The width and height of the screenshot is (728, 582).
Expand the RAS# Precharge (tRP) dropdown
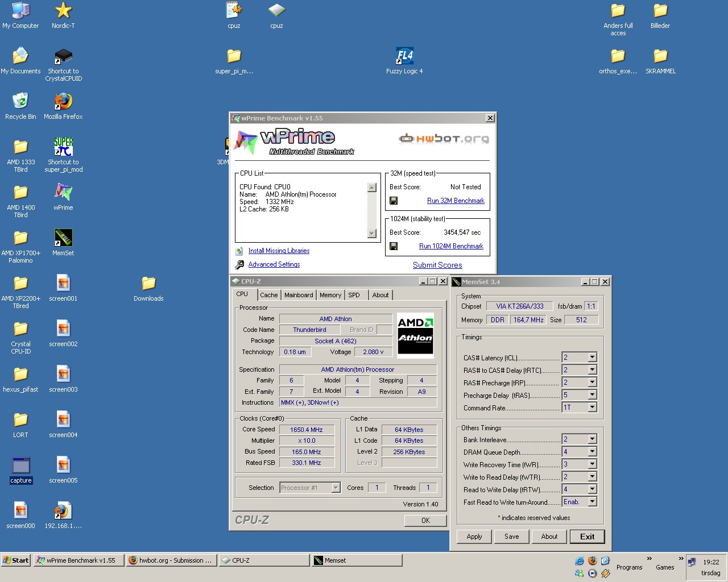(592, 383)
